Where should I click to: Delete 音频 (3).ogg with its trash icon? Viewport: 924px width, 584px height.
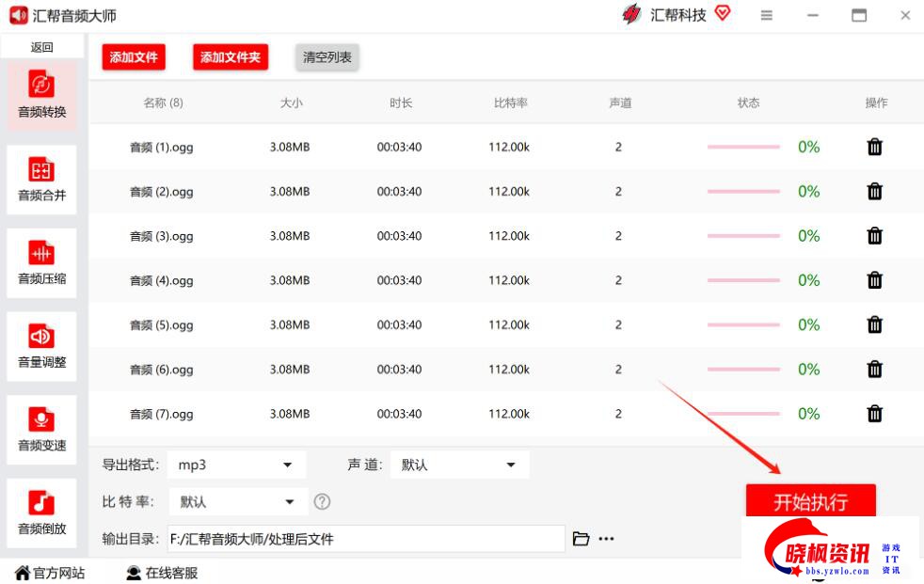(874, 235)
